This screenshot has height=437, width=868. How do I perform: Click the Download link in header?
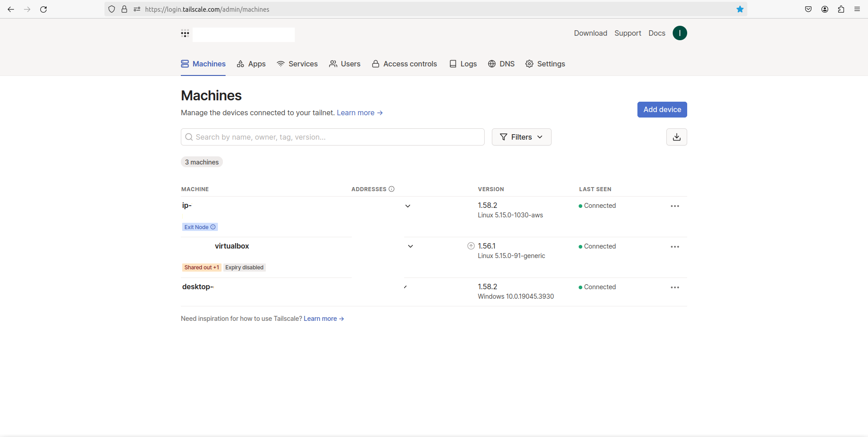590,33
